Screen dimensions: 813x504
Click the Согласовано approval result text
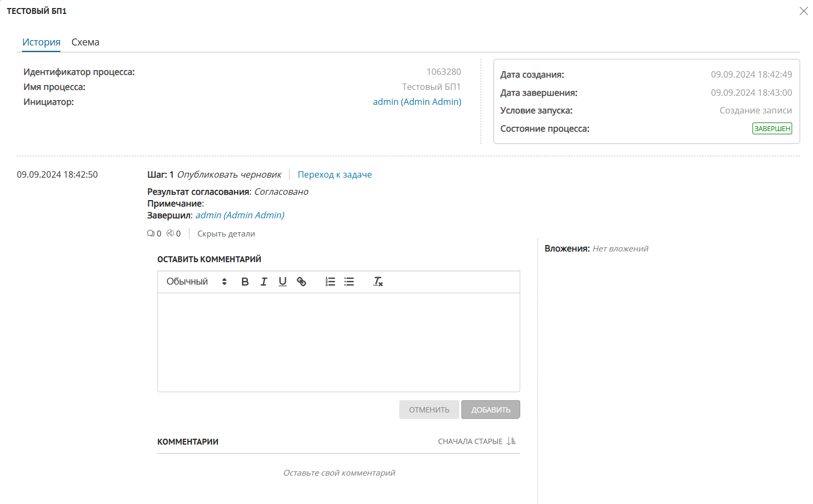click(x=281, y=192)
